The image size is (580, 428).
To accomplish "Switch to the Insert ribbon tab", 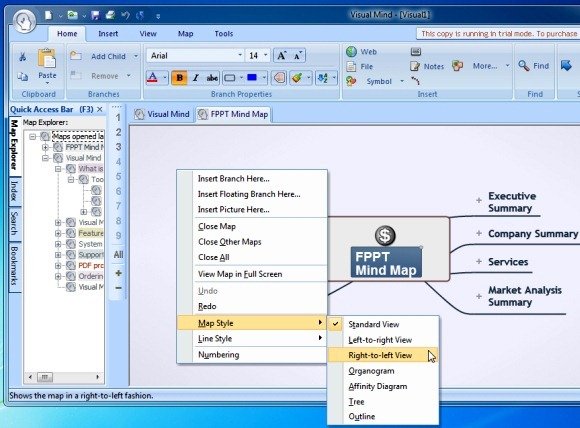I will click(108, 34).
